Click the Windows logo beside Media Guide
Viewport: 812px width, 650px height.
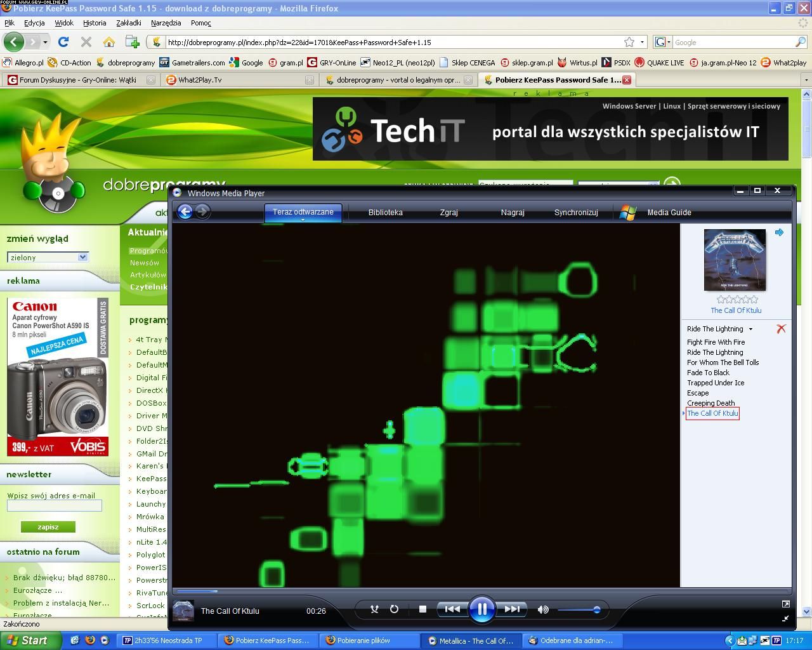click(627, 213)
